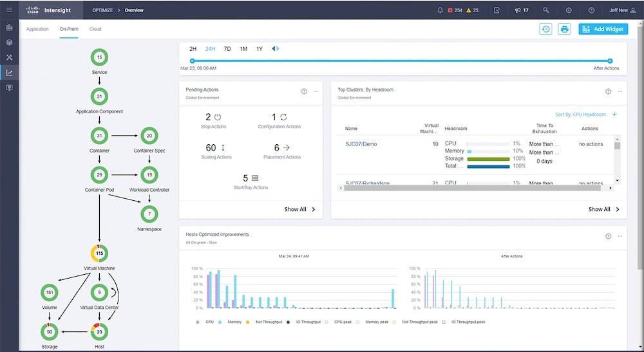Select the 1M time range
This screenshot has width=644, height=352.
(x=243, y=49)
